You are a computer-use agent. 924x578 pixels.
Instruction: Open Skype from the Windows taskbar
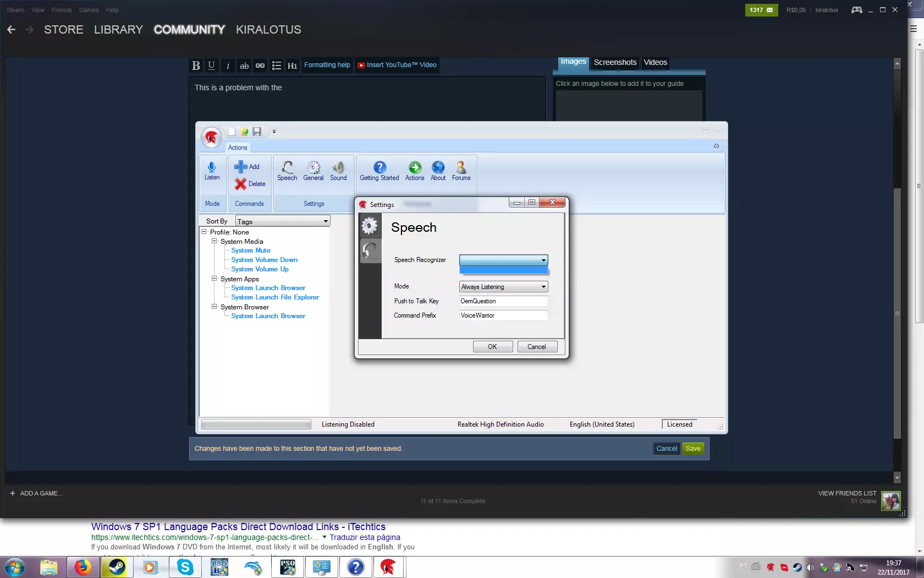coord(185,567)
